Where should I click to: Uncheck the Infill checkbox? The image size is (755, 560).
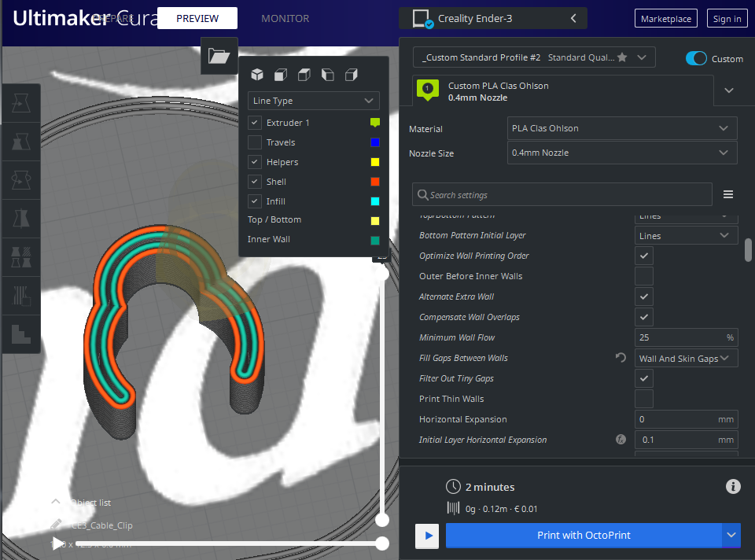point(255,201)
